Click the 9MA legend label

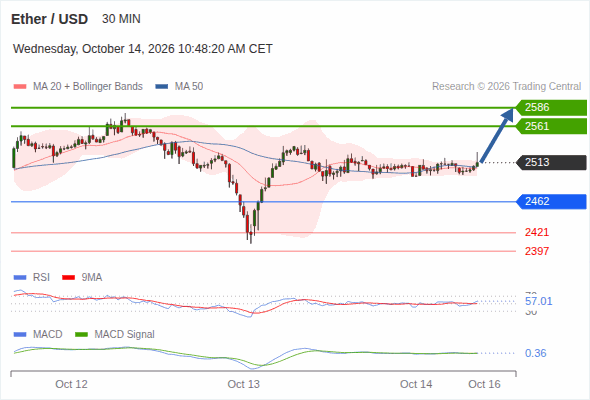(92, 278)
